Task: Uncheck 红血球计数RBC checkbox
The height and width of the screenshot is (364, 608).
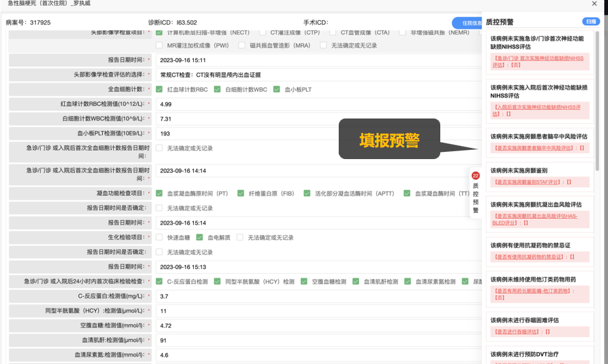Action: point(159,89)
